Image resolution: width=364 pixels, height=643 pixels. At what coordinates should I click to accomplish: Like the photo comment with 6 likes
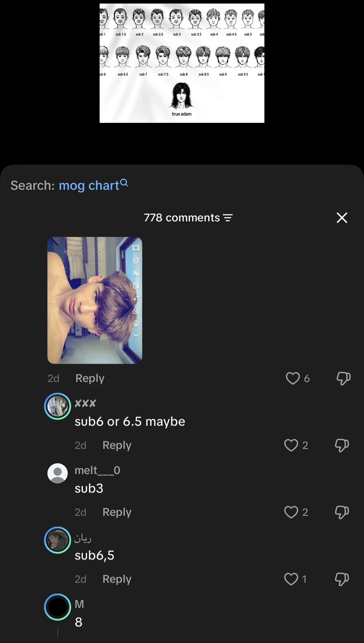pos(293,378)
